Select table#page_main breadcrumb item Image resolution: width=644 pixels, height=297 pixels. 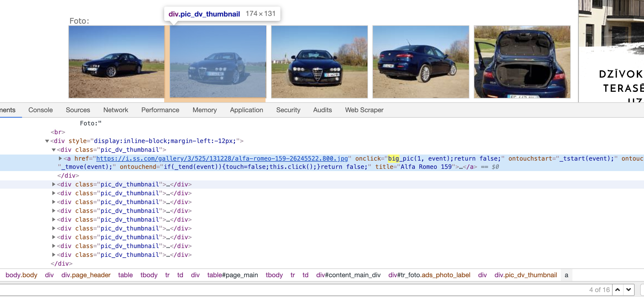[x=232, y=275]
